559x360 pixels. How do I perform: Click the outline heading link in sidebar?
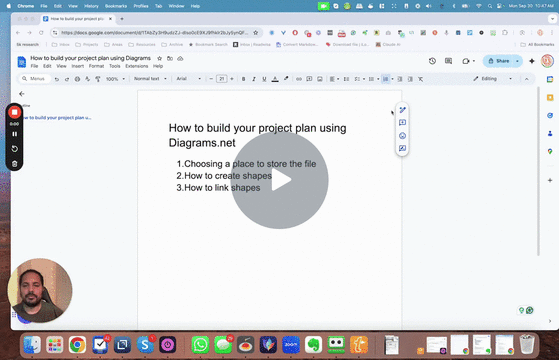(57, 118)
